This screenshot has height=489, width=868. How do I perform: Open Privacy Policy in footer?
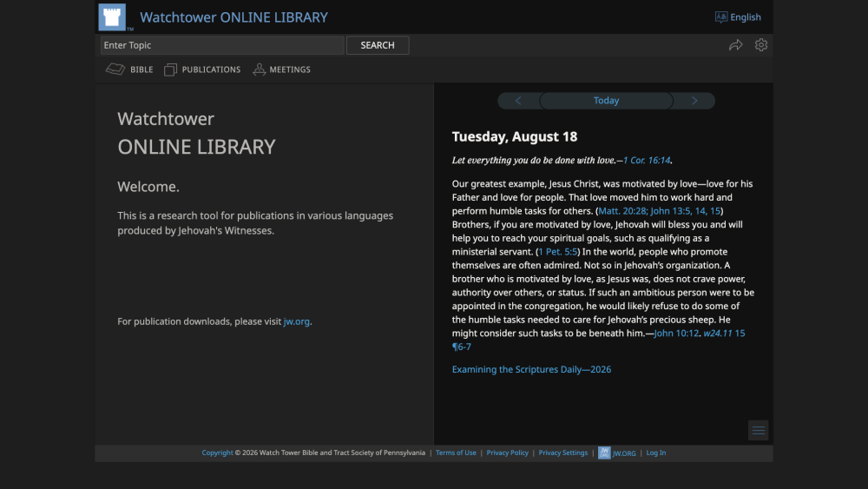[507, 453]
